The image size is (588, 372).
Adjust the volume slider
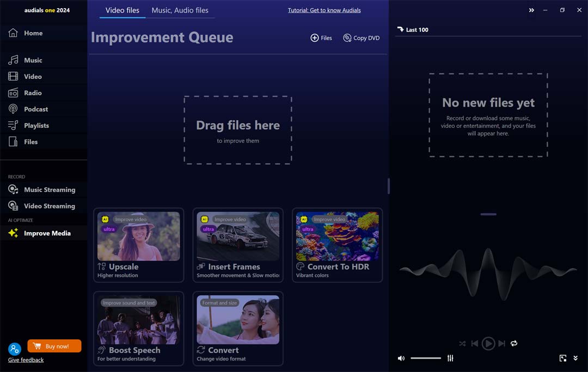(x=426, y=358)
